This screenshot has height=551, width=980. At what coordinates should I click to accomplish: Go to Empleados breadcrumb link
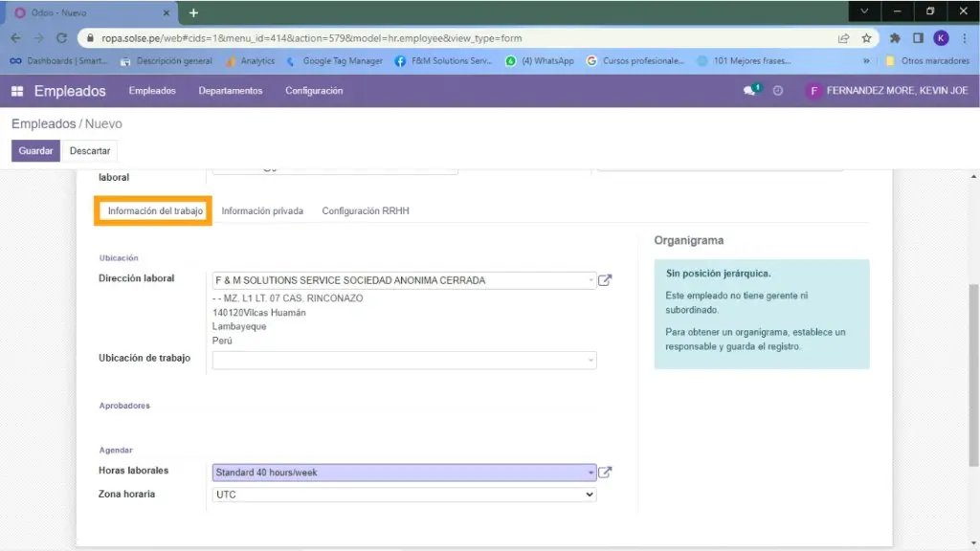coord(43,124)
